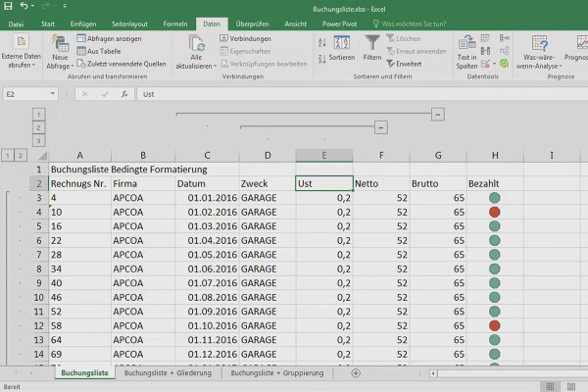Click the green status circle in row 3

(x=495, y=198)
